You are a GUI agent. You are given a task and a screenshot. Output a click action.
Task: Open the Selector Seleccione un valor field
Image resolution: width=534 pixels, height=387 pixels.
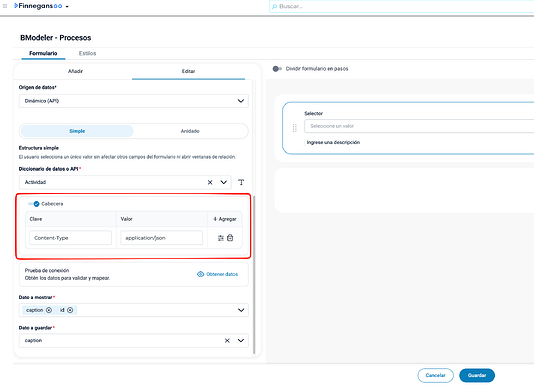coord(419,126)
